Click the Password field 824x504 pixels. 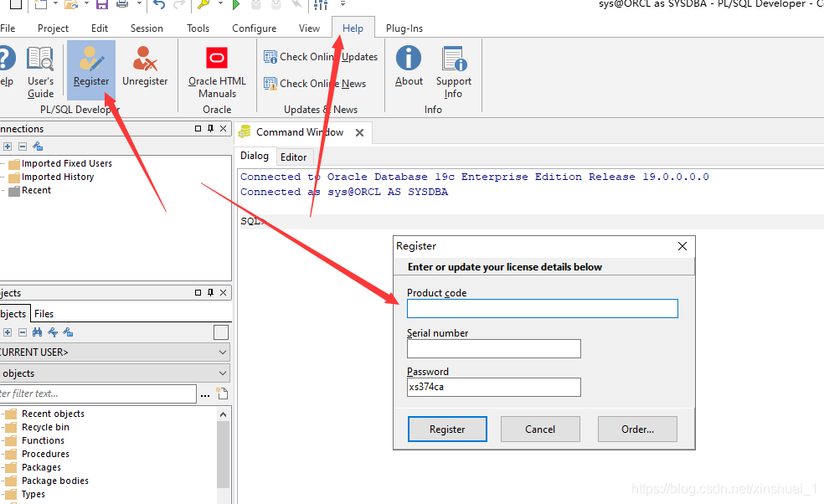494,387
